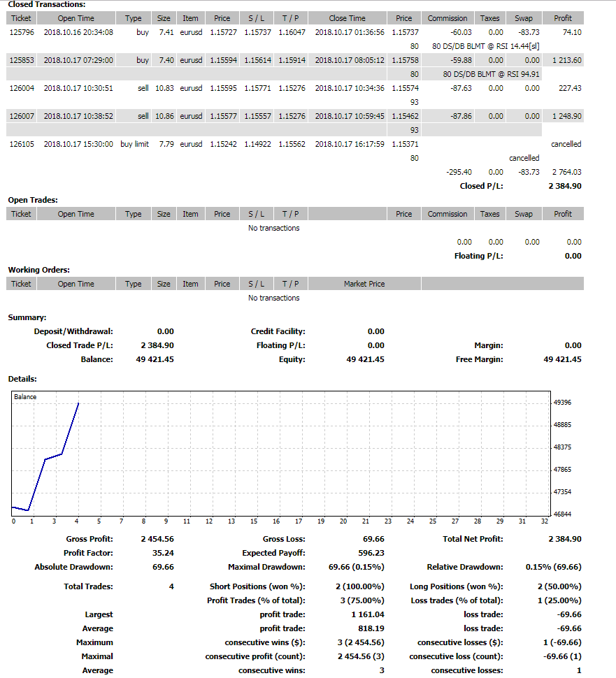Viewport: 616px width, 678px height.
Task: Click the Maximal Drawdown value 69.66 (0.15%)
Action: coord(357,567)
